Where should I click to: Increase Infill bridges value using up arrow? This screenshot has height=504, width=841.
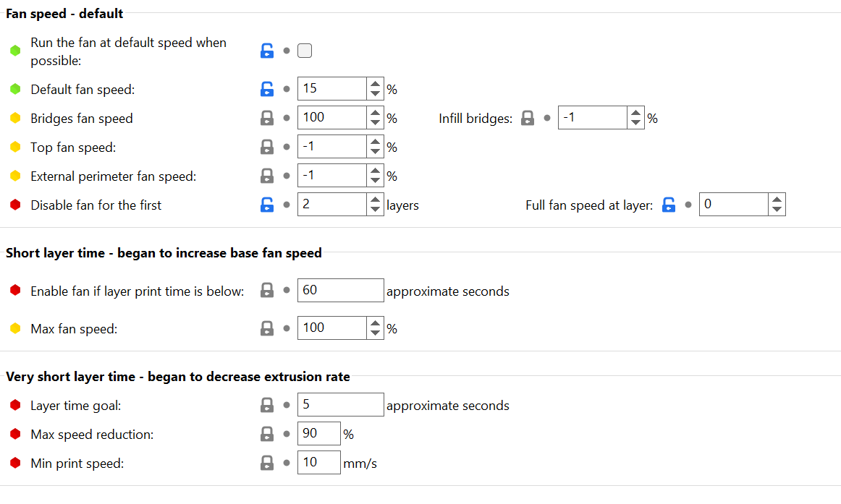(635, 113)
